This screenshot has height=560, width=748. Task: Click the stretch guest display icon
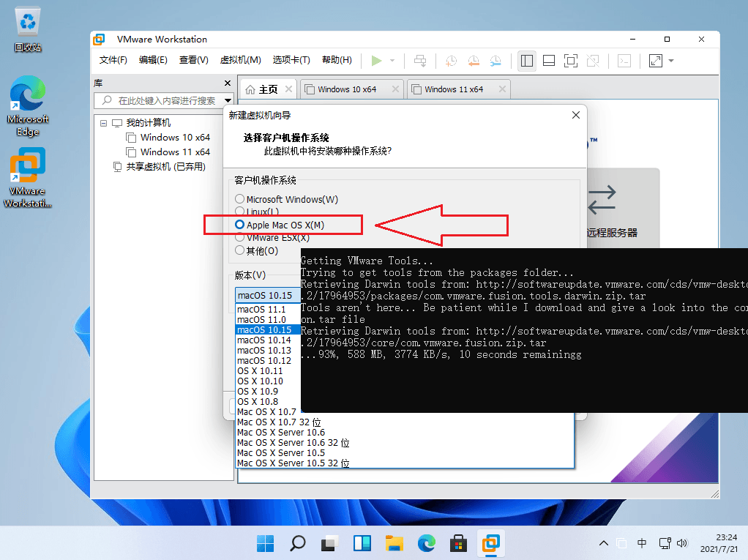point(656,61)
